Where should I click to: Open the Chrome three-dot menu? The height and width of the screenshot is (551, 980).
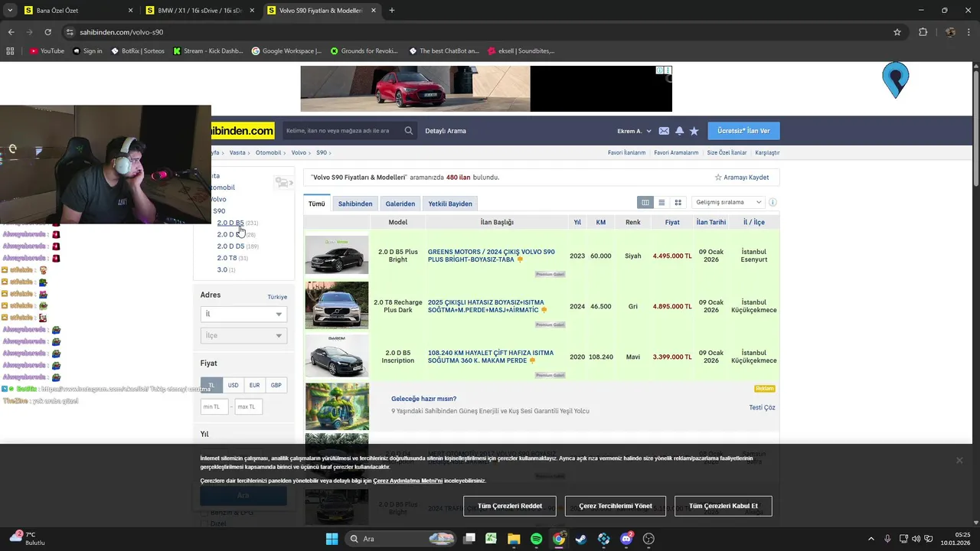pyautogui.click(x=969, y=32)
